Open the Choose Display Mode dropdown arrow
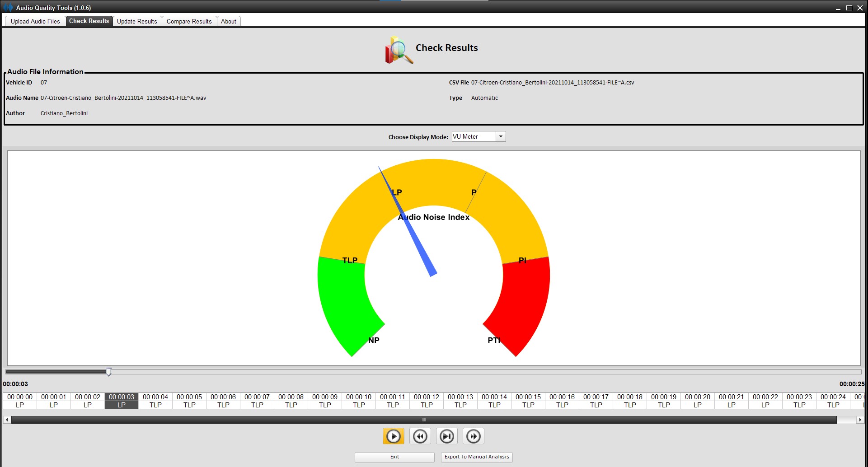 tap(501, 136)
